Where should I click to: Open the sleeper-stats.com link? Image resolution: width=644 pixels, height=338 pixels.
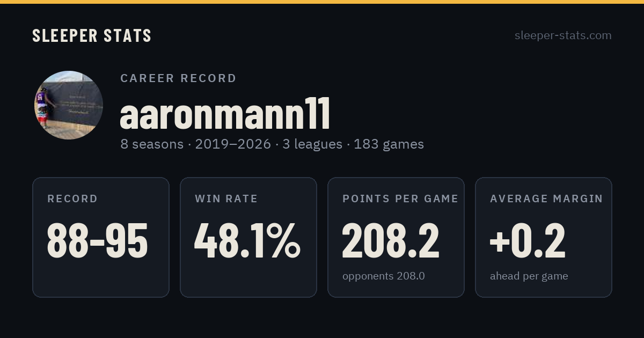coord(563,35)
